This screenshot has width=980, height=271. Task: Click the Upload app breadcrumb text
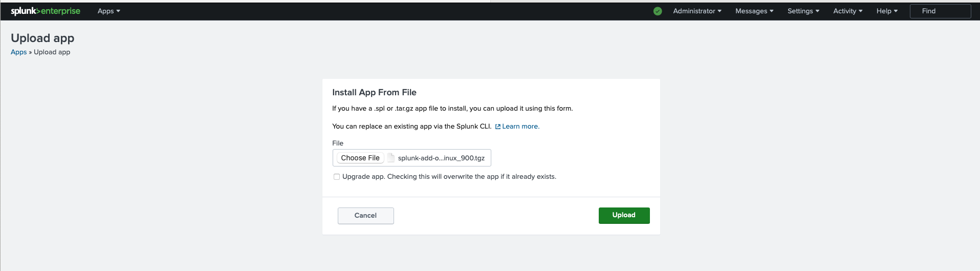pyautogui.click(x=52, y=52)
